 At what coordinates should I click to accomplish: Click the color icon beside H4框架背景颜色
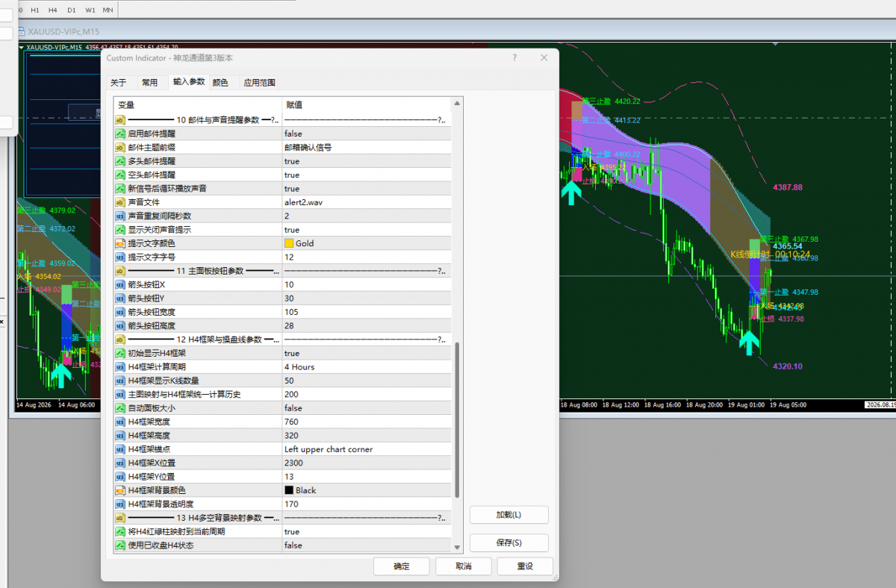[120, 490]
